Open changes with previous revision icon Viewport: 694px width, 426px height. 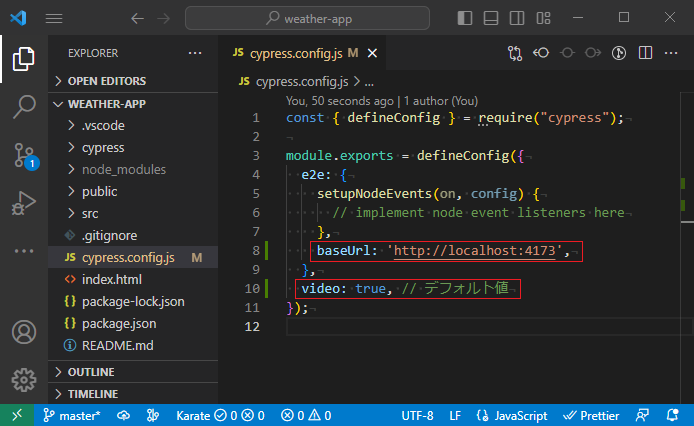click(541, 53)
